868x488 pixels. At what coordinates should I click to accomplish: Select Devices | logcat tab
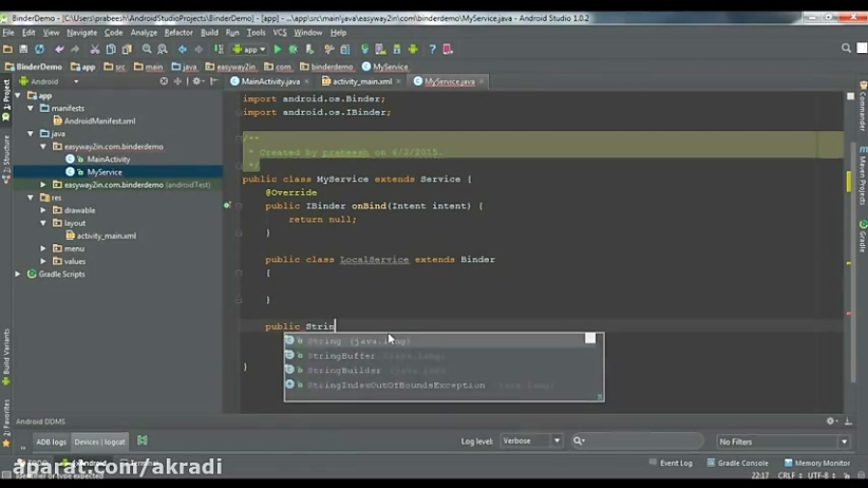click(99, 442)
